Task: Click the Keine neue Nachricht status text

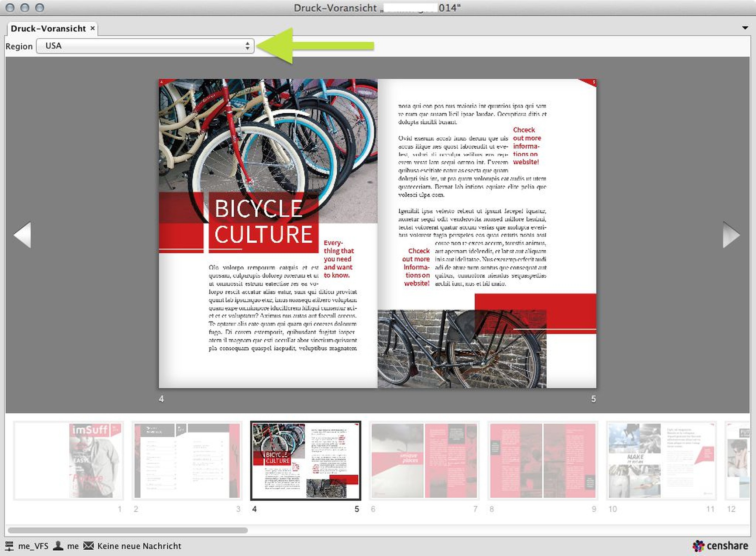Action: point(139,546)
